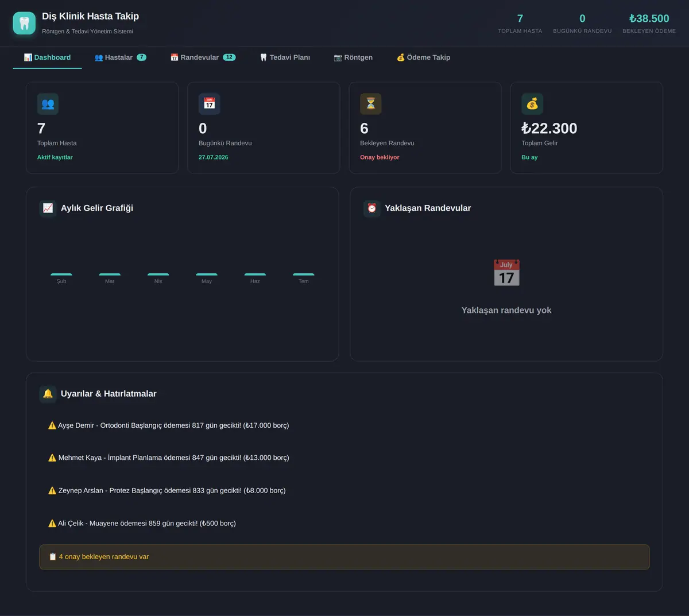This screenshot has height=616, width=689.
Task: Click the "Yaklaşan randevu yok" message
Action: coord(506,310)
